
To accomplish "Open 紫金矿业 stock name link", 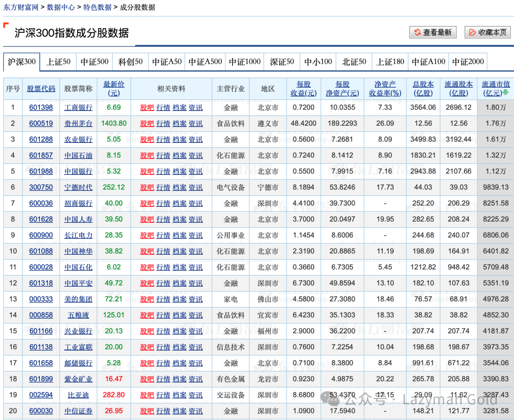I will pos(79,380).
